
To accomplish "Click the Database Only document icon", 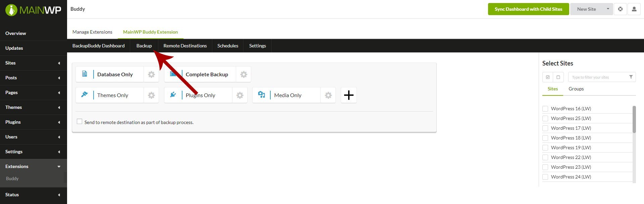I will tap(85, 74).
